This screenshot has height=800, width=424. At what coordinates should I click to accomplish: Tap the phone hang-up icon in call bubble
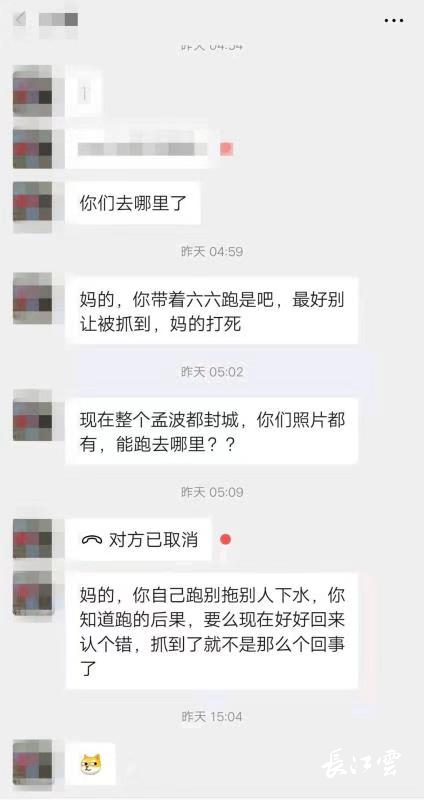click(91, 540)
